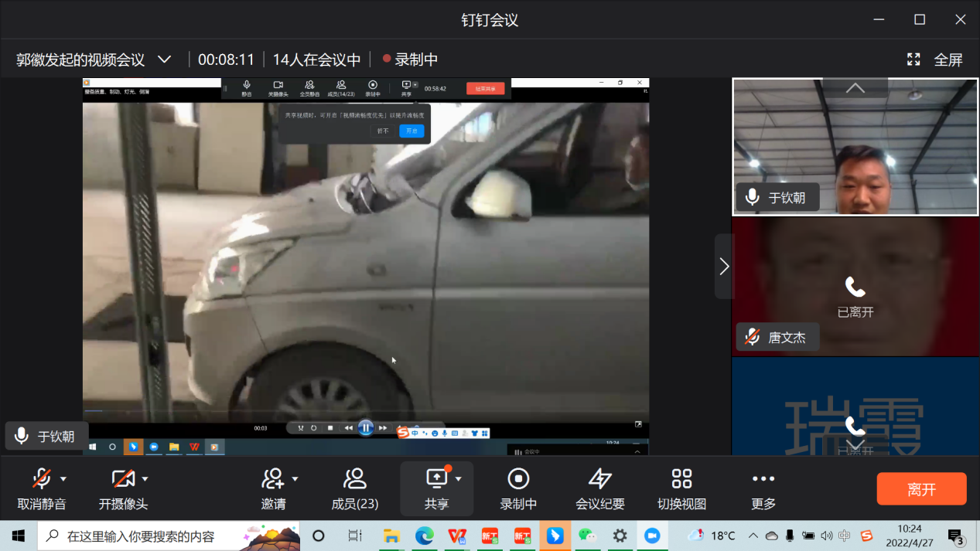This screenshot has width=980, height=551.
Task: Open the 成员(23) members list
Action: [354, 480]
